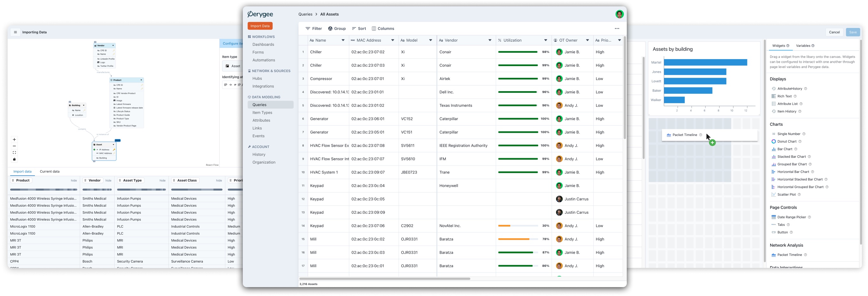Click the lock icon on the flow canvas
868x296 pixels.
tap(14, 159)
